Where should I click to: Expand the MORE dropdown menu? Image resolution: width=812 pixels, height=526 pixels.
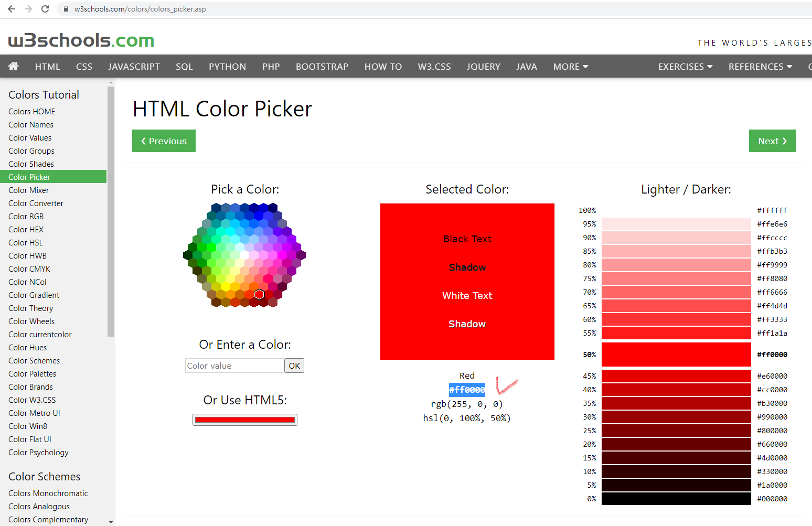click(x=570, y=67)
